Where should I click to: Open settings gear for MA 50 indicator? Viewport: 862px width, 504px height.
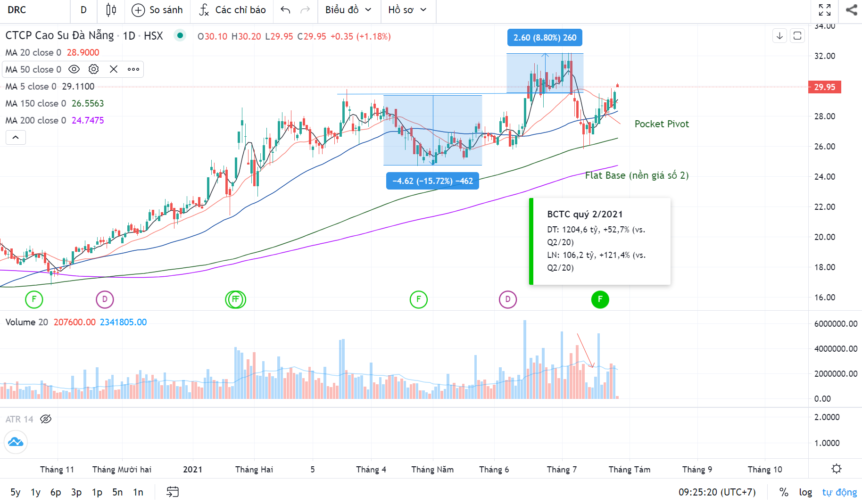94,69
